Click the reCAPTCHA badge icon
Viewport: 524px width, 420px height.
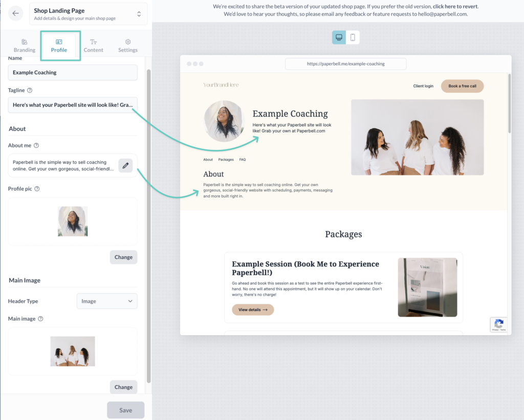(x=499, y=325)
